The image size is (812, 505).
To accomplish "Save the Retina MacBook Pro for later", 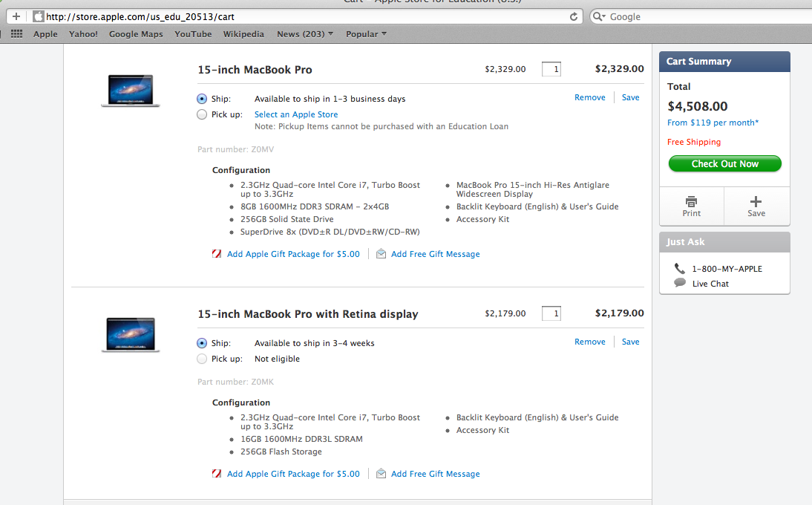I will [x=630, y=342].
